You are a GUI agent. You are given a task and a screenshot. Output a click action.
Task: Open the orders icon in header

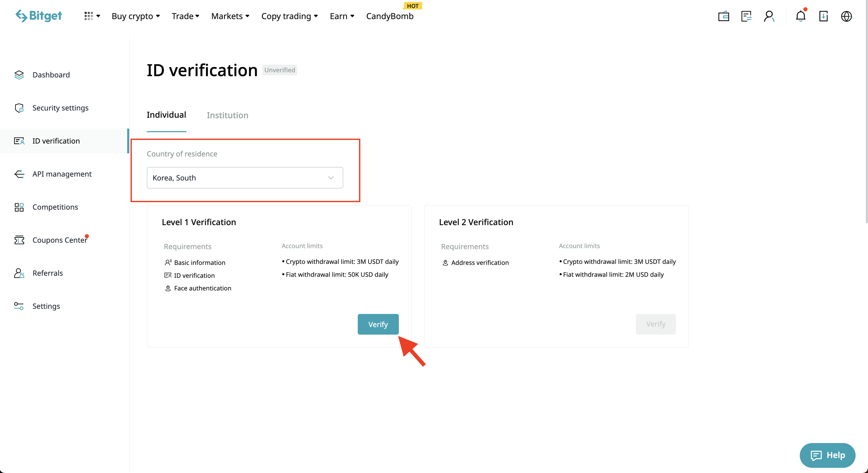(746, 16)
